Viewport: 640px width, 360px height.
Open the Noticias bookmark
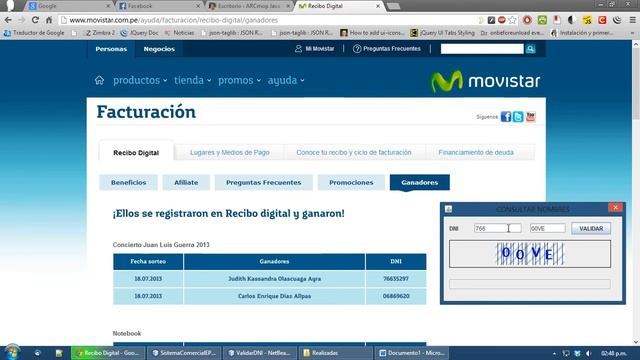179,33
